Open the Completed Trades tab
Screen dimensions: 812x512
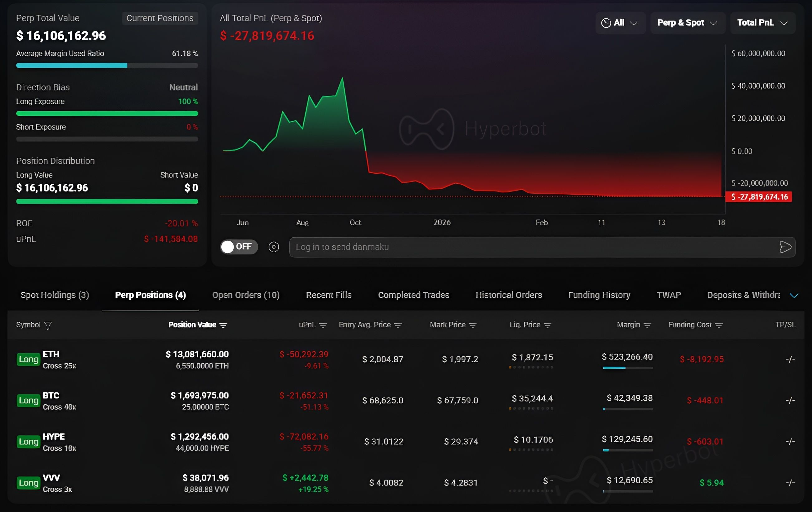pyautogui.click(x=414, y=295)
